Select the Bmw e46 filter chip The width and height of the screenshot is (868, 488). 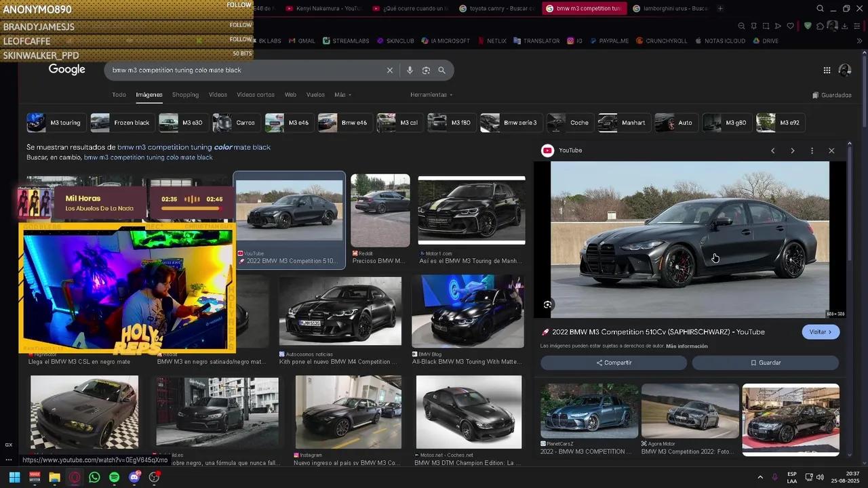345,123
